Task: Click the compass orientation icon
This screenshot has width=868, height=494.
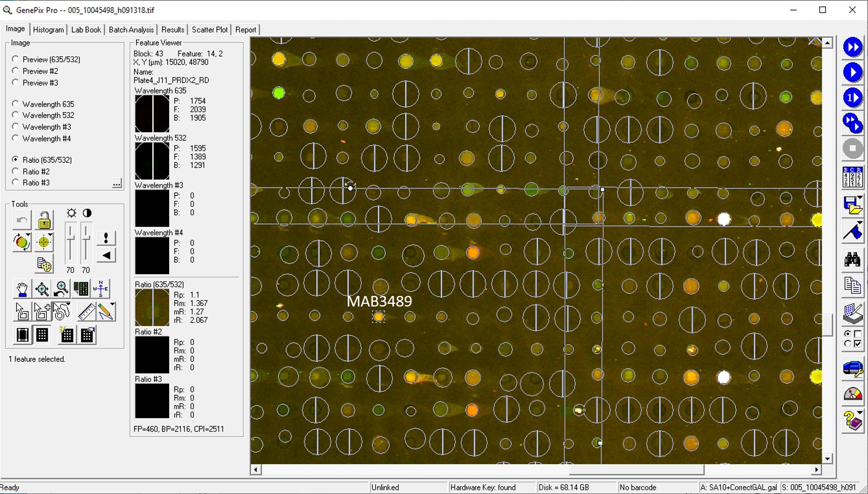Action: [101, 289]
